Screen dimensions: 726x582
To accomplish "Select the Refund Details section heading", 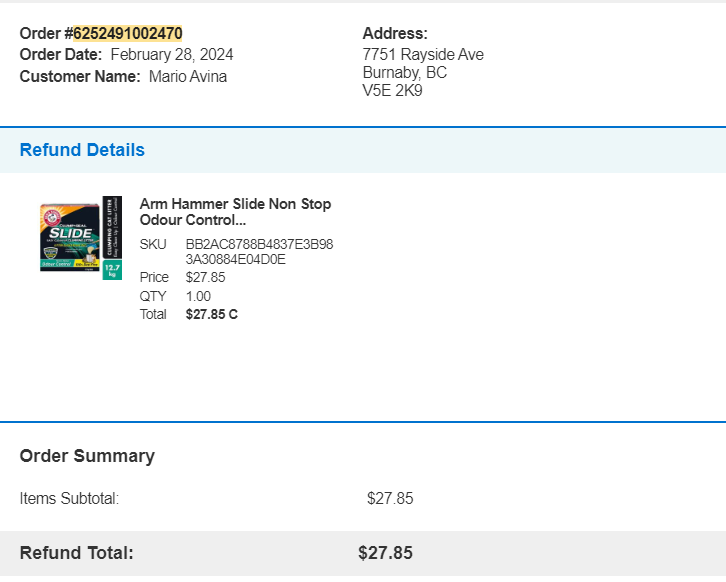I will [x=82, y=150].
